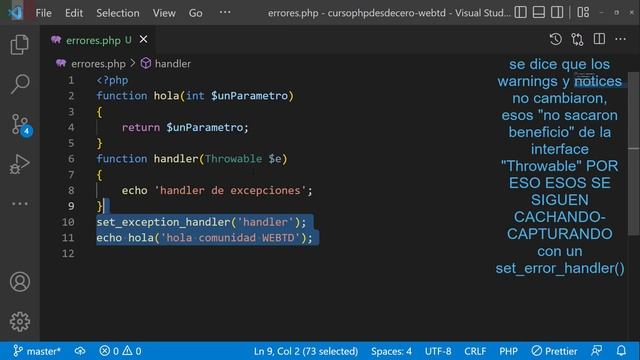Open editor More Actions ellipsis
This screenshot has width=640, height=360.
click(620, 39)
